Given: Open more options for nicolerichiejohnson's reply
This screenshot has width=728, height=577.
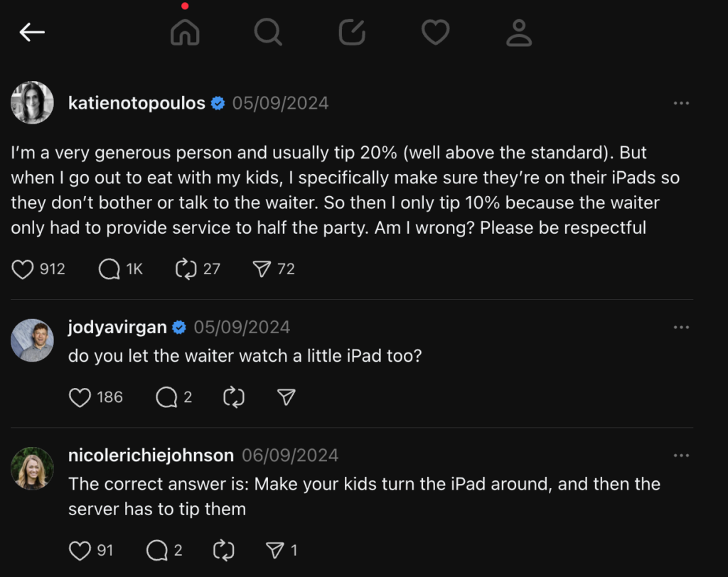Looking at the screenshot, I should click(x=681, y=455).
